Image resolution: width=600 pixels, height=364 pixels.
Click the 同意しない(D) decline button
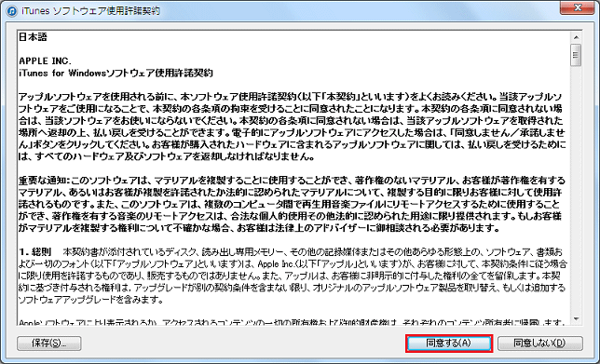tap(540, 343)
